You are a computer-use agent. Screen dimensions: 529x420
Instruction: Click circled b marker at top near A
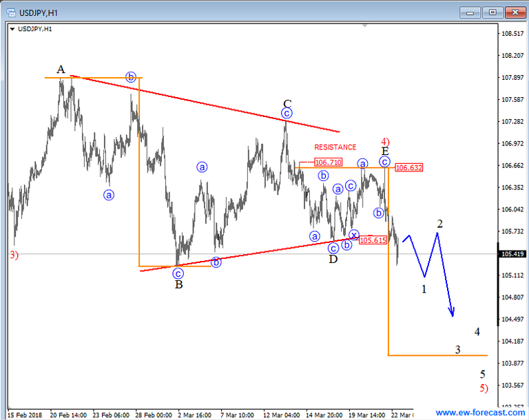131,77
